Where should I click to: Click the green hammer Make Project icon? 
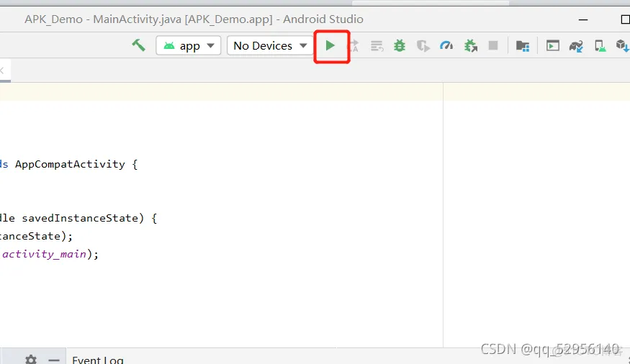[139, 45]
